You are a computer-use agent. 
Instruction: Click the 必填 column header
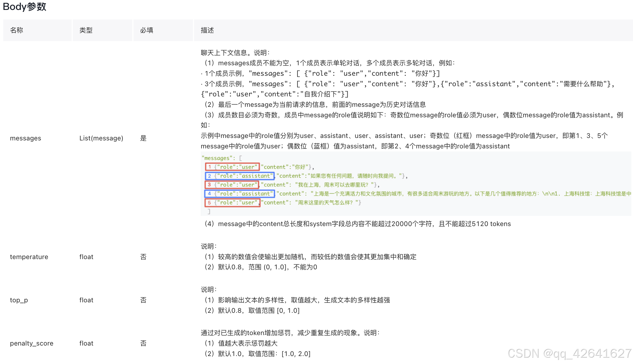(147, 30)
